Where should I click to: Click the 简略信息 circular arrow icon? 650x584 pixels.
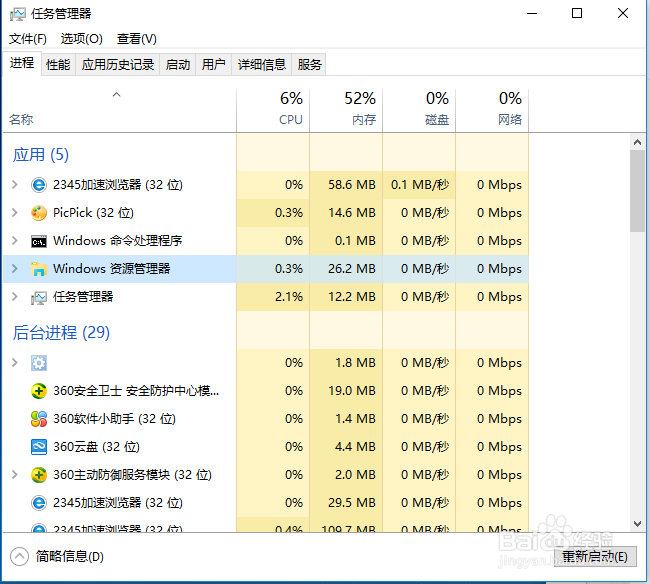point(19,557)
